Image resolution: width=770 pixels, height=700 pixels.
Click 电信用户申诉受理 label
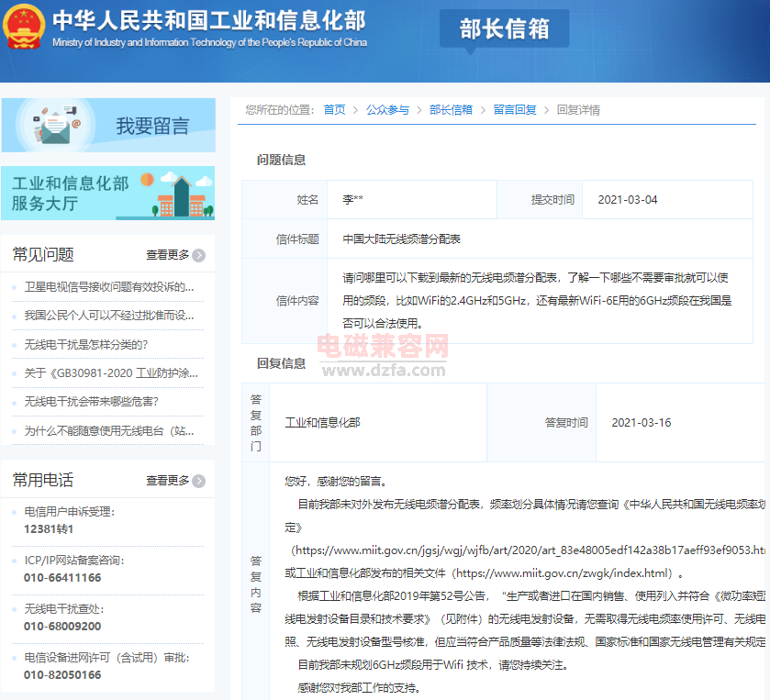(x=70, y=512)
